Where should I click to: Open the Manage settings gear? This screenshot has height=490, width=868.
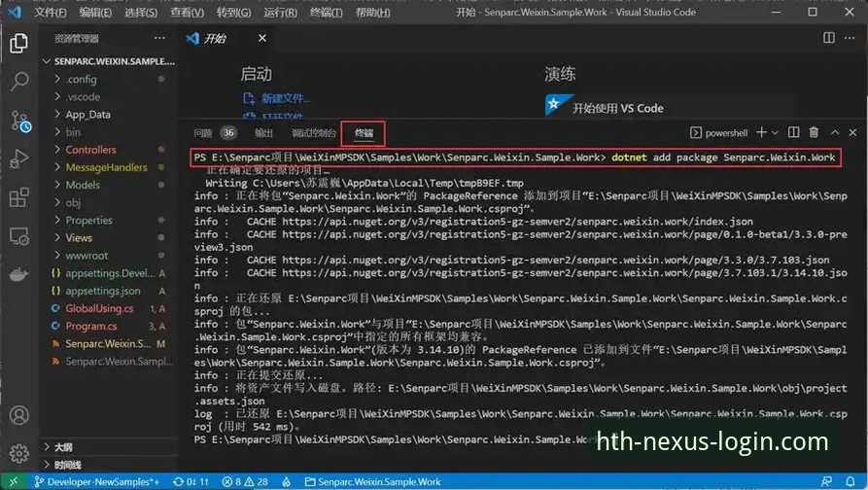(18, 453)
